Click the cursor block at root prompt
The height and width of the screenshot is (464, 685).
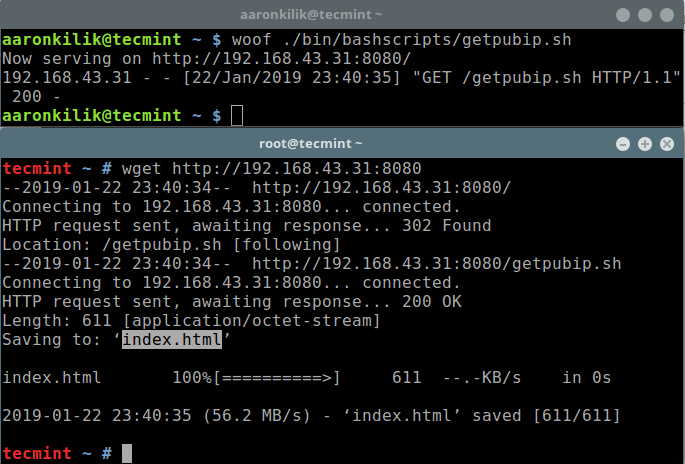(126, 453)
